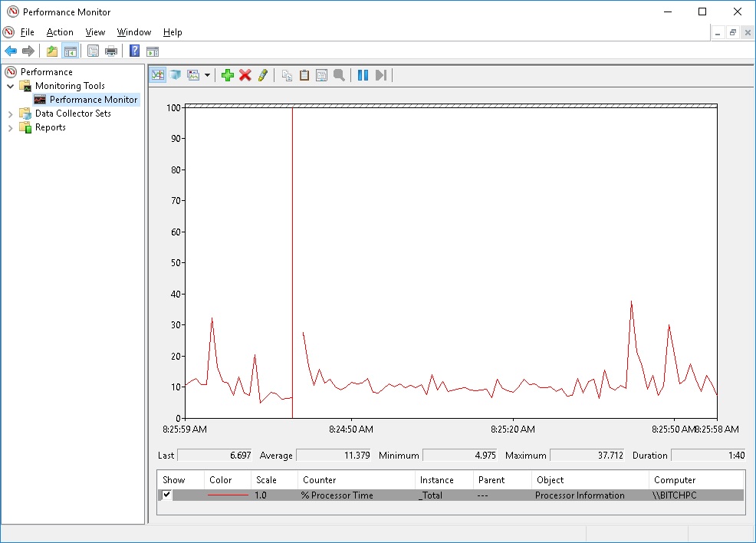The image size is (756, 543).
Task: Expand the Reports node
Action: (x=10, y=128)
